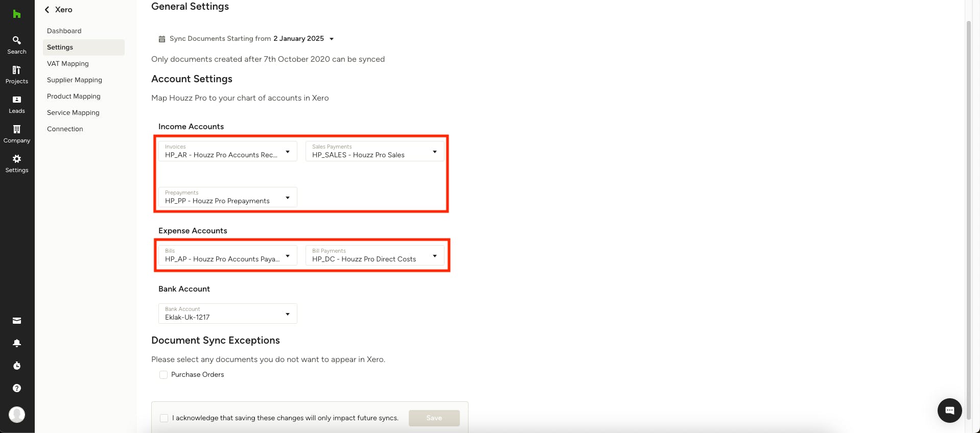
Task: Open the chat support bubble
Action: 949,410
